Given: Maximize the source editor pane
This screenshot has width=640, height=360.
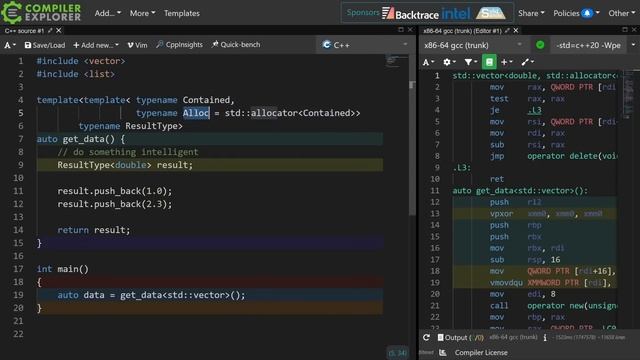Looking at the screenshot, I should (x=401, y=30).
